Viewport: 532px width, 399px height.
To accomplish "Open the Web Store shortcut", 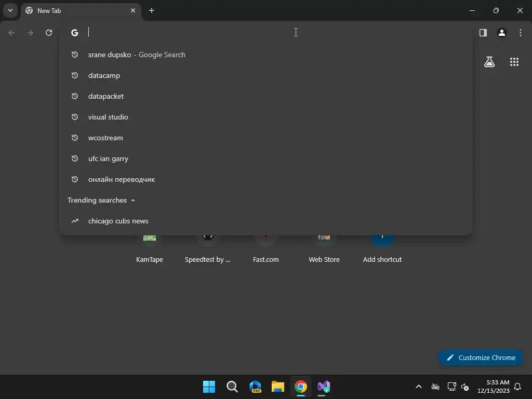I will 324,249.
